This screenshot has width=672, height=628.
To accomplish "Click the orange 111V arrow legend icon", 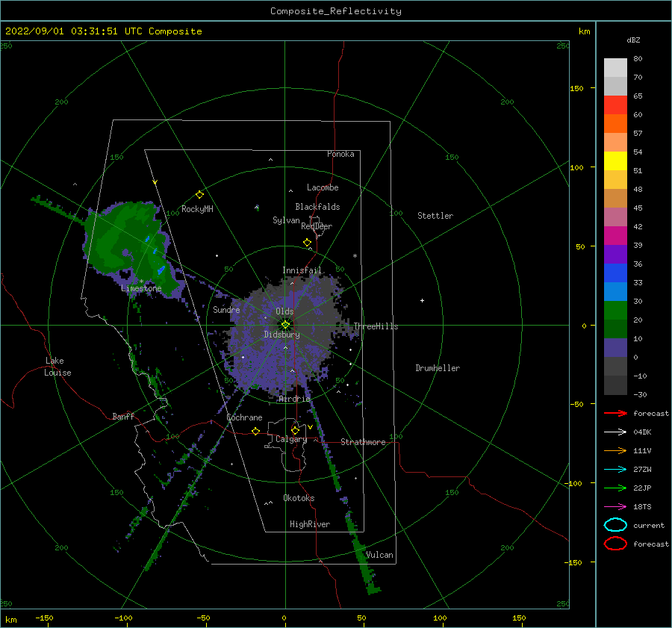I will click(x=615, y=450).
